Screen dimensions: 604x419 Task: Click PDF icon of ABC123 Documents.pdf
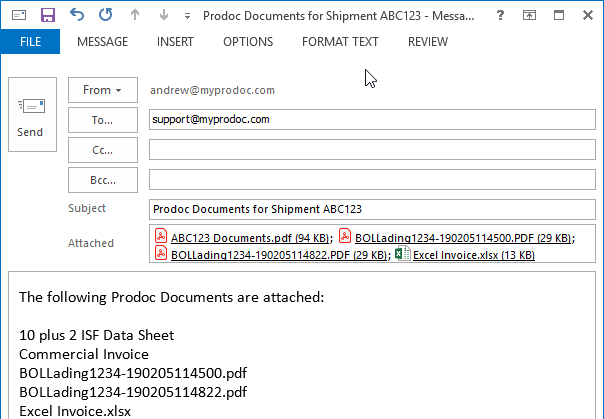click(x=161, y=236)
